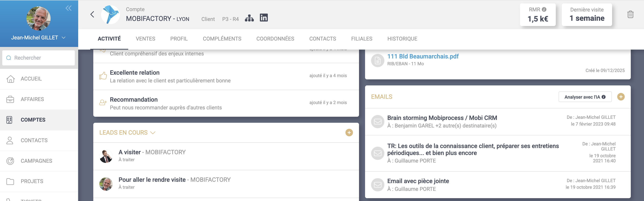Click Analyser avec l'IA button

tap(585, 97)
